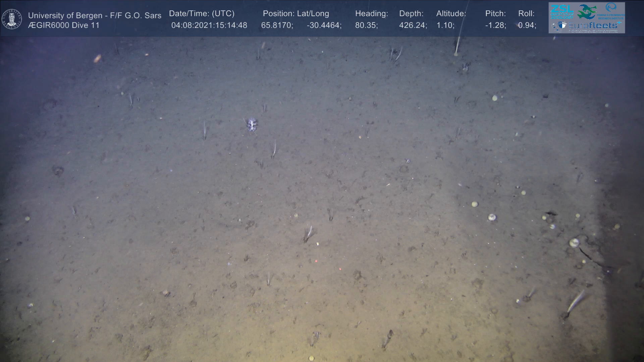The image size is (644, 362).
Task: Select the Position: Lat/Long label
Action: 296,14
